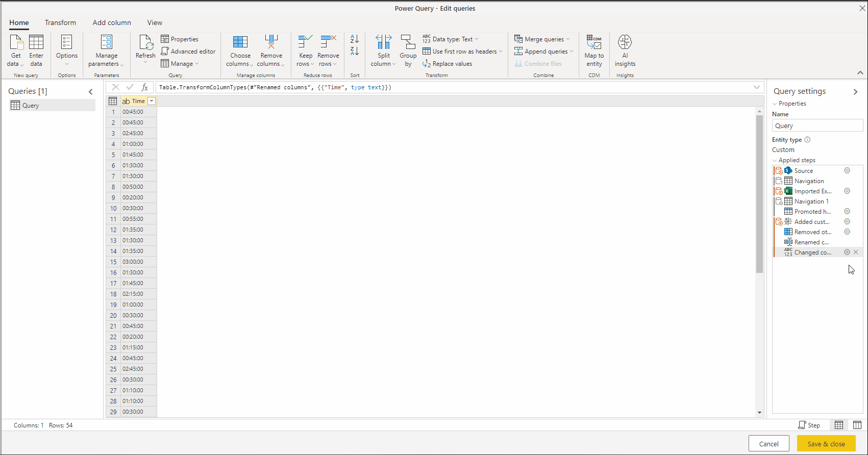The width and height of the screenshot is (868, 455).
Task: Open AI insights
Action: point(625,50)
